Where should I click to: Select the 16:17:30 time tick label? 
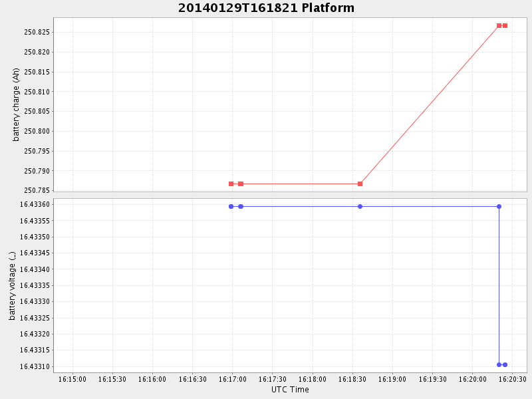click(273, 379)
